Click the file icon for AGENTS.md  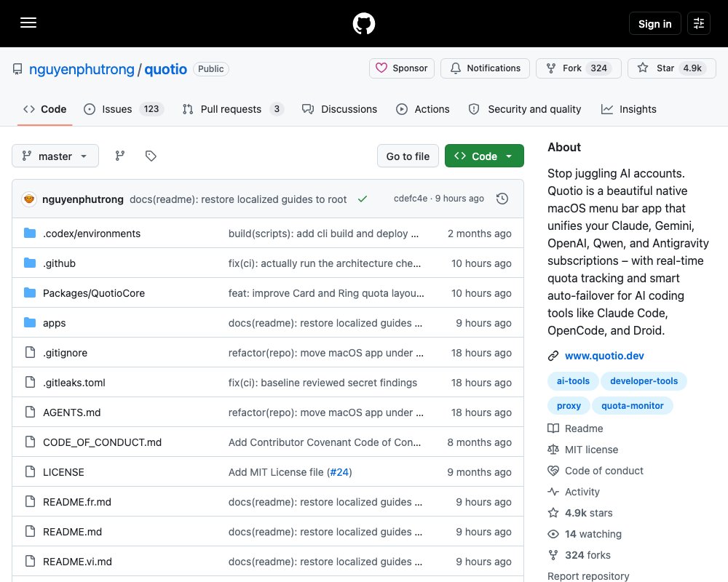pyautogui.click(x=30, y=412)
